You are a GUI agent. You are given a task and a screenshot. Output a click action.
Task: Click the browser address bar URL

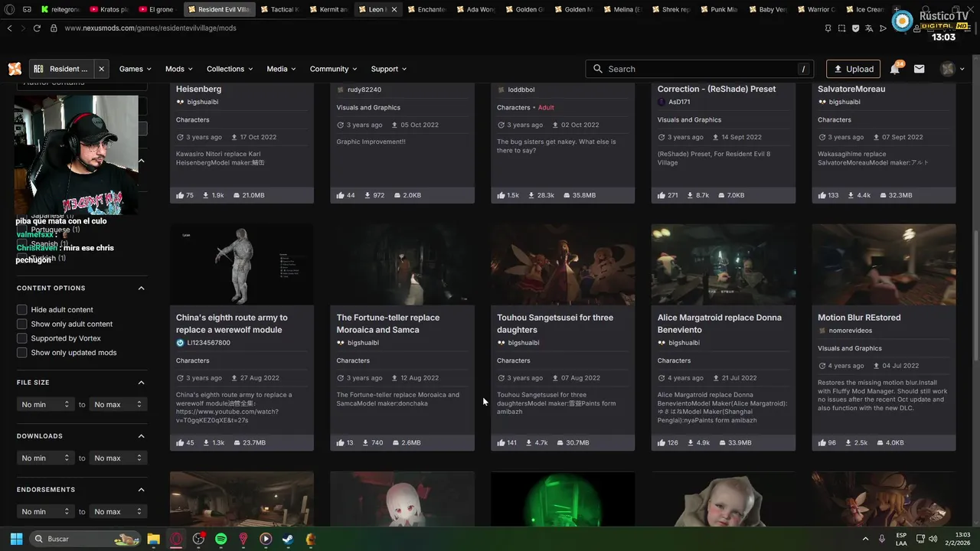[x=150, y=28]
